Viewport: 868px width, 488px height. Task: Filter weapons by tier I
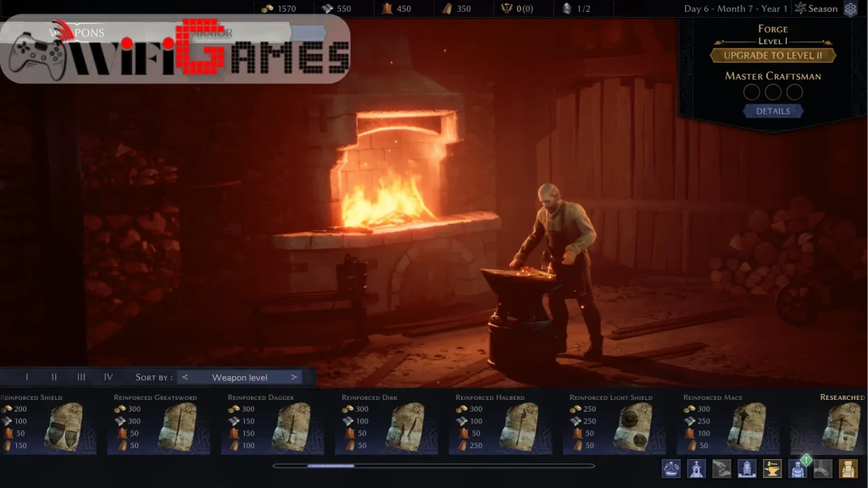tap(26, 377)
